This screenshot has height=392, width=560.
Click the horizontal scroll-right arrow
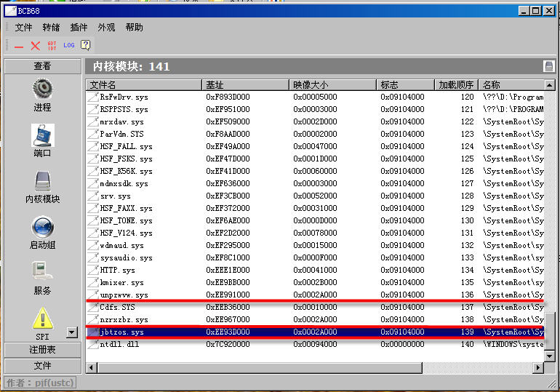point(538,367)
